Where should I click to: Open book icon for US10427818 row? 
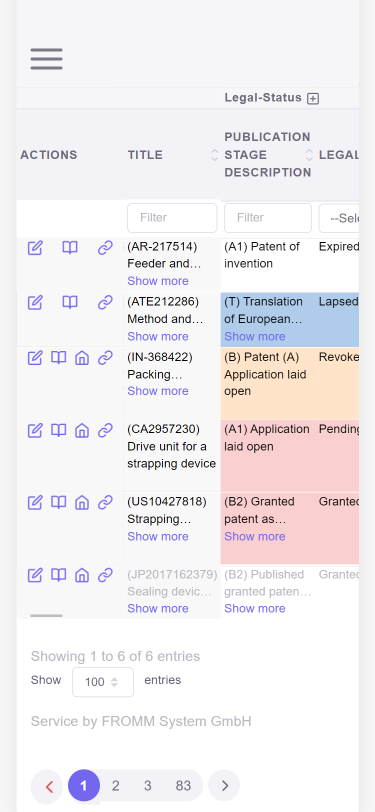tap(59, 502)
